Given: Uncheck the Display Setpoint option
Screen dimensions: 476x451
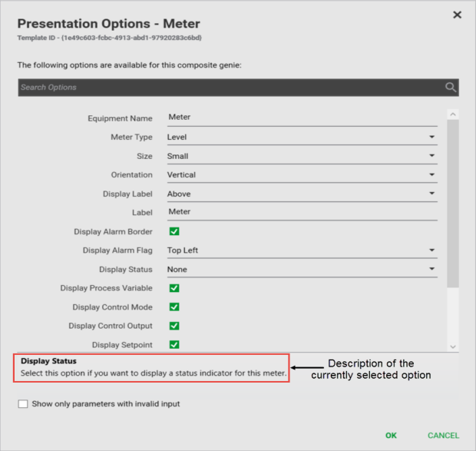Looking at the screenshot, I should pos(174,345).
